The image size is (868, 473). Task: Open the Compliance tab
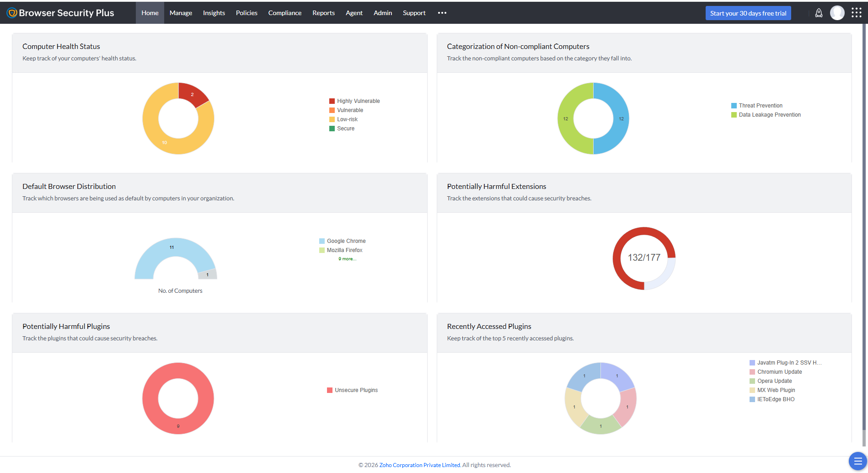click(x=285, y=13)
